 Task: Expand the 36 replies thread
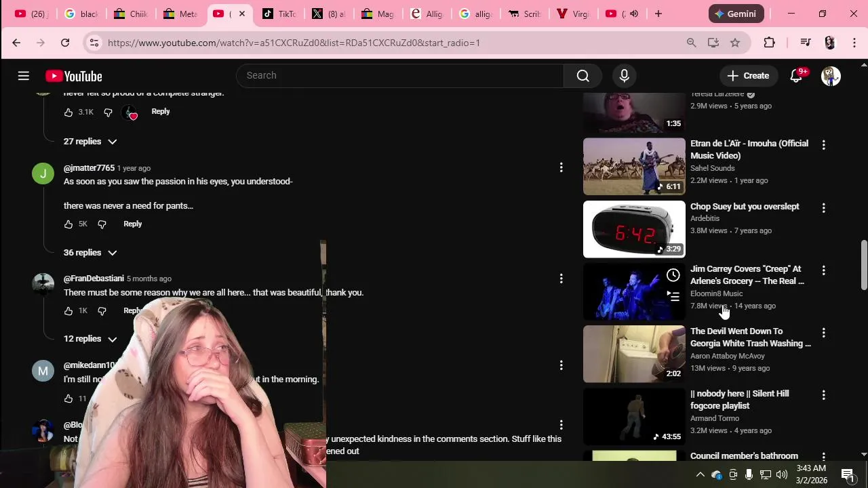90,253
